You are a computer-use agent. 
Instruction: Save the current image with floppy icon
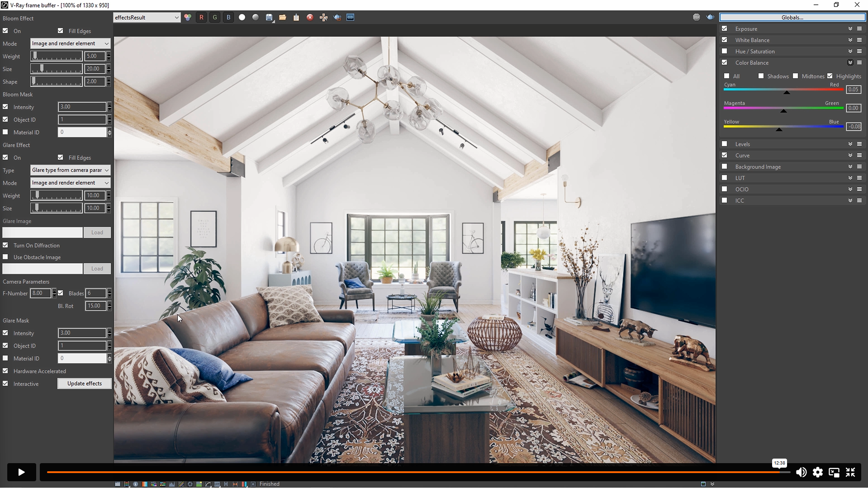point(269,17)
